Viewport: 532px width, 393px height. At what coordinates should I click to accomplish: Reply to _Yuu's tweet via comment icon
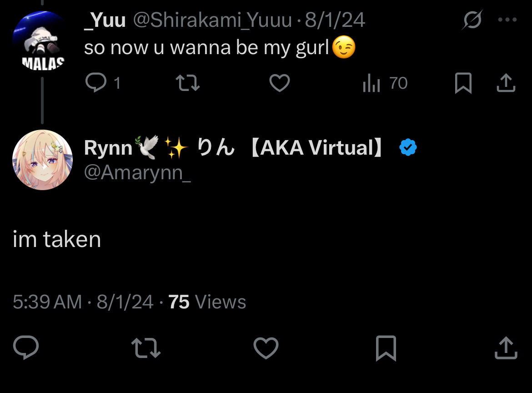[96, 83]
